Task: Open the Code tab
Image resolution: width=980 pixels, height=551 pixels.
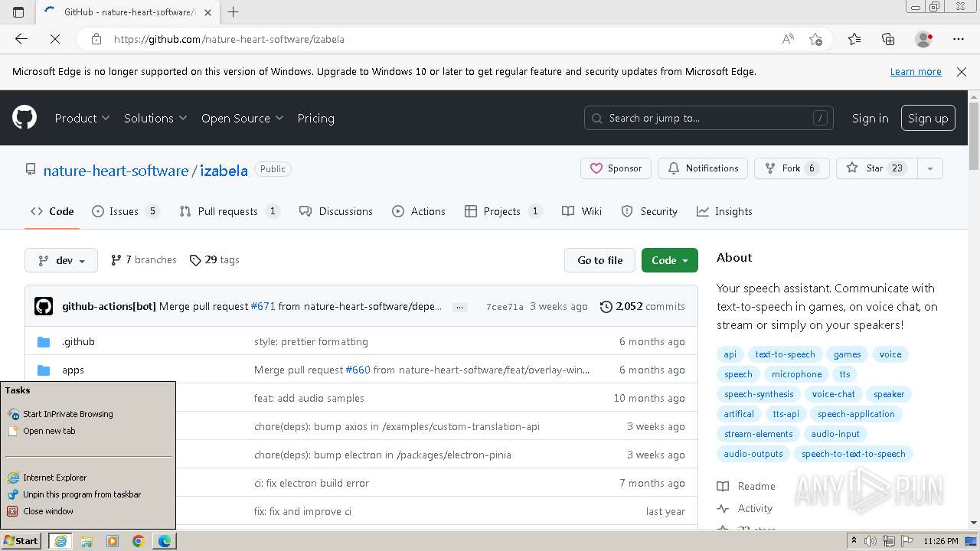Action: 52,211
